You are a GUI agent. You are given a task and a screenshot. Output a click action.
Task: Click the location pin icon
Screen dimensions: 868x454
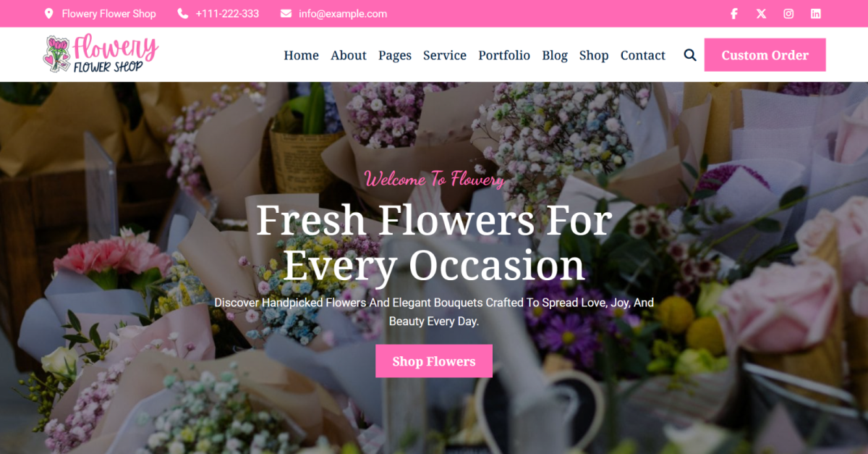(48, 14)
